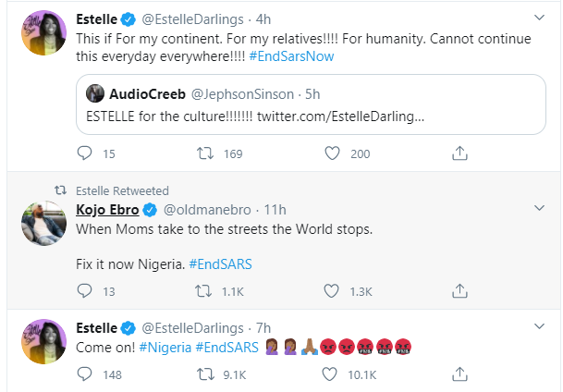Viewport: 563px width, 392px height.
Task: Open more options on Estelle's top tweet
Action: [541, 17]
